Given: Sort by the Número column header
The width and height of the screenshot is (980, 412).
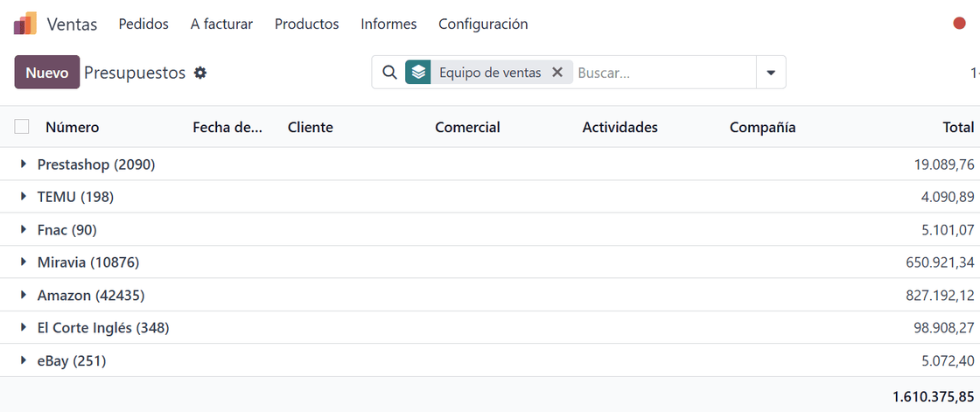Looking at the screenshot, I should coord(73,127).
